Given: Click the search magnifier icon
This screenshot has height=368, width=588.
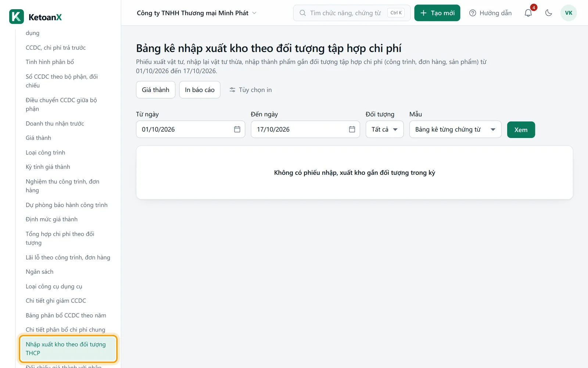Looking at the screenshot, I should pos(302,13).
